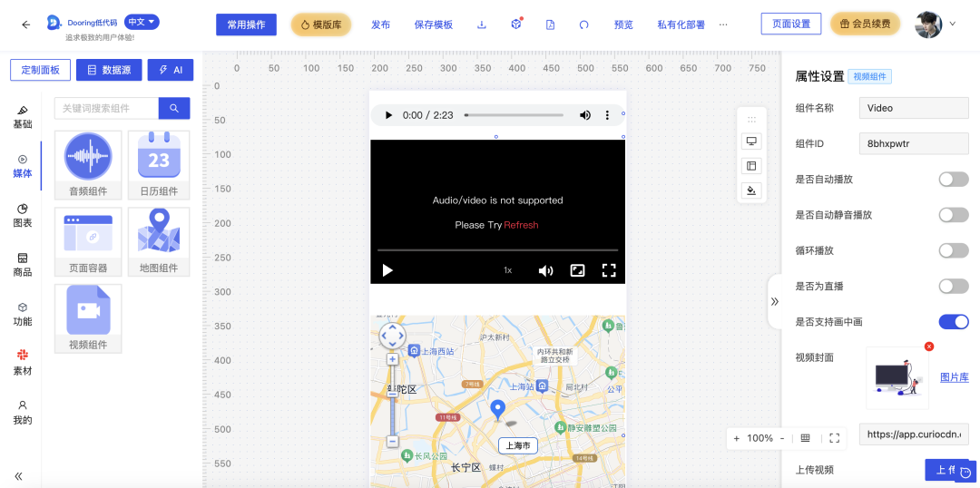Disable 是否支持画中画 switch
The height and width of the screenshot is (488, 980).
tap(954, 322)
